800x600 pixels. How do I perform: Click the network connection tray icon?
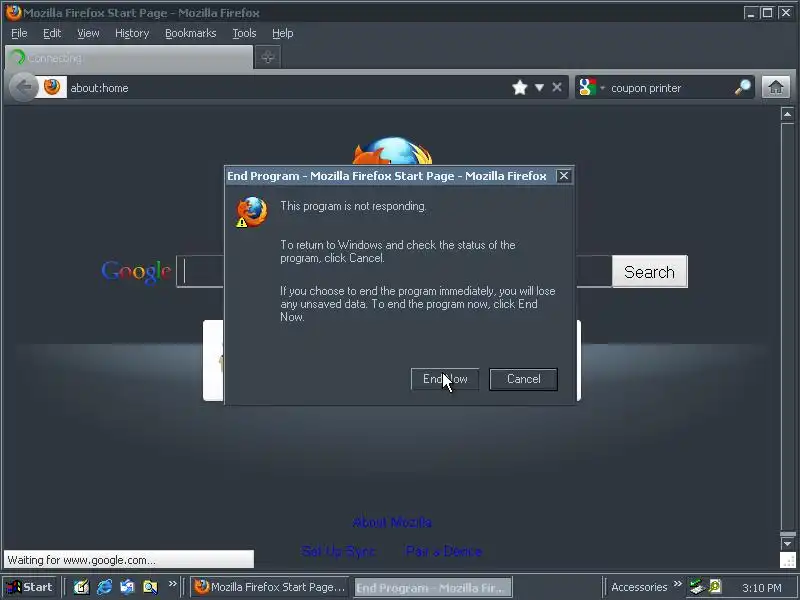[695, 587]
